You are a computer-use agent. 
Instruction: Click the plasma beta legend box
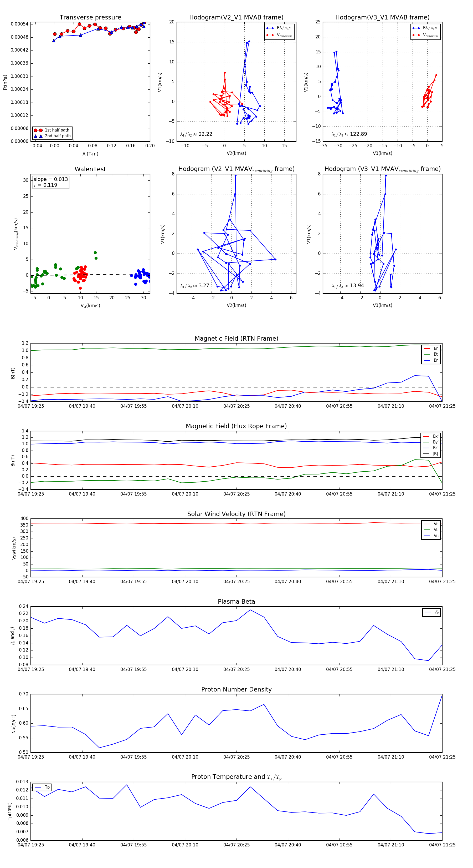(431, 613)
